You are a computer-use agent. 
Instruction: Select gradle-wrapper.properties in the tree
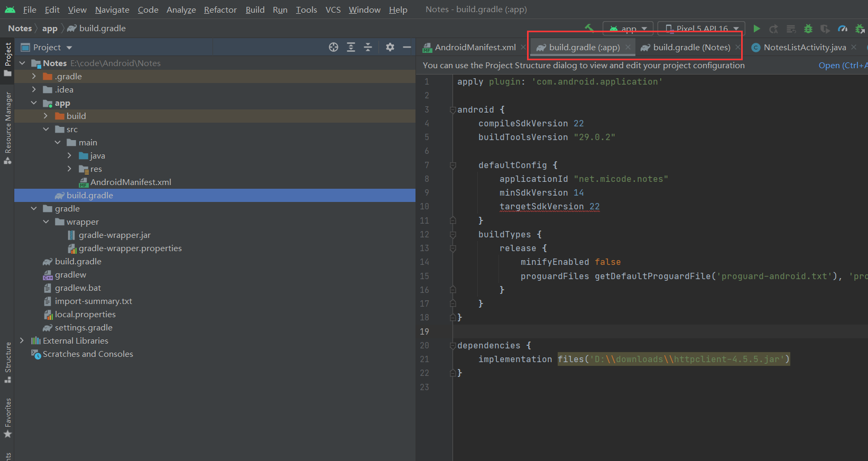pyautogui.click(x=130, y=248)
